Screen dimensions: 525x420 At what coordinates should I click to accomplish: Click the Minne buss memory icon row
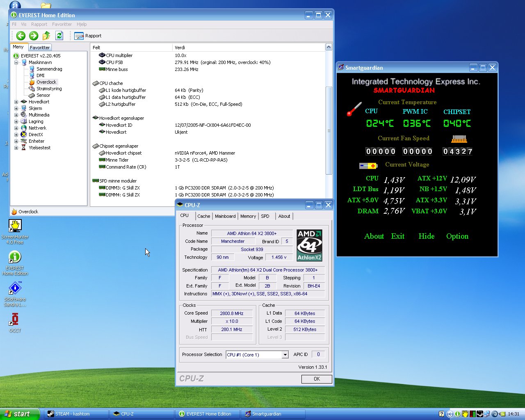(x=102, y=69)
